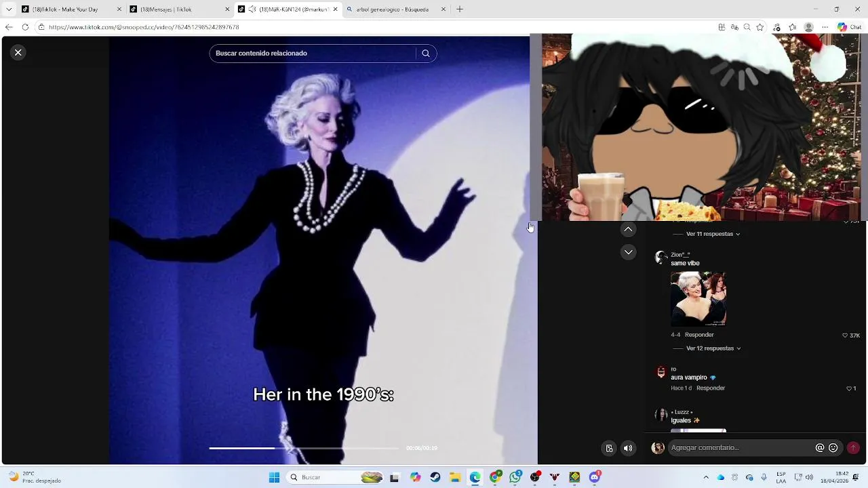868x488 pixels.
Task: Add page to favorites with star icon
Action: (x=760, y=27)
